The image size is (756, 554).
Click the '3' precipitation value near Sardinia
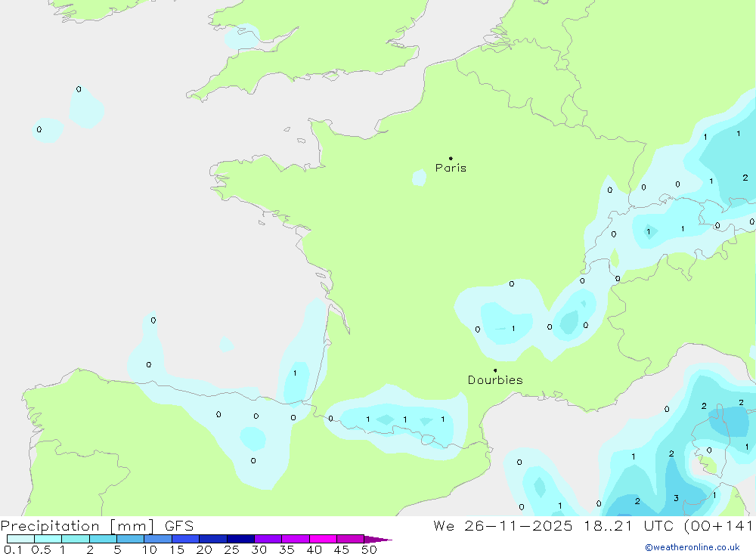pyautogui.click(x=676, y=498)
